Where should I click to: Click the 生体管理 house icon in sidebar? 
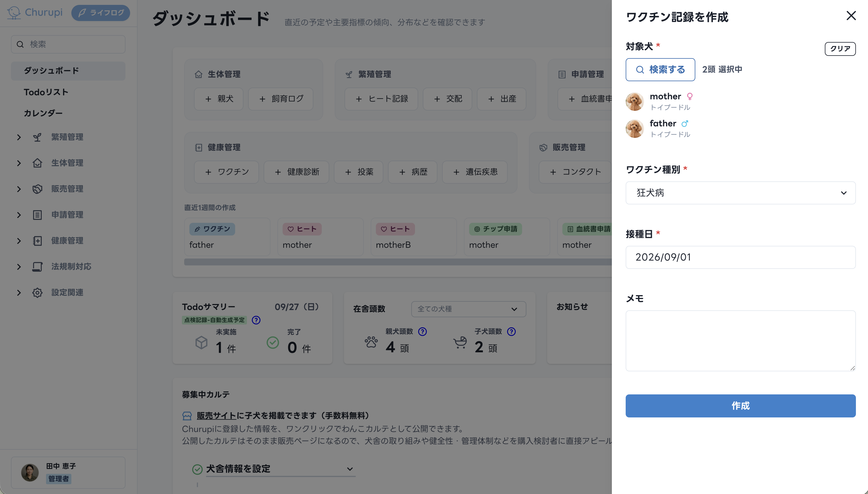pyautogui.click(x=37, y=163)
